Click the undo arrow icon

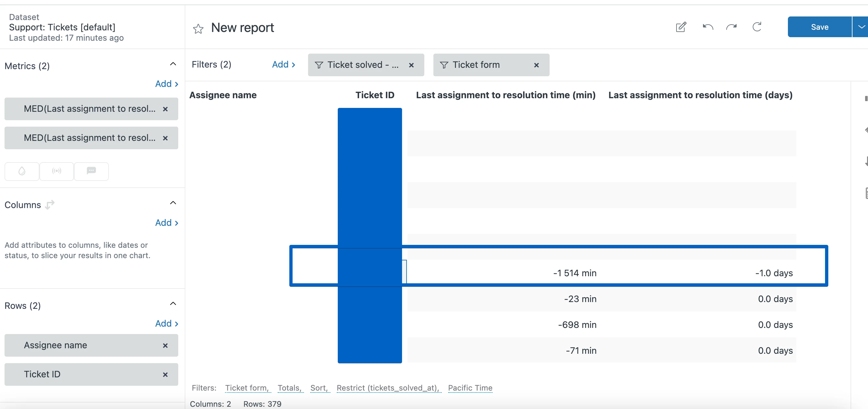point(708,27)
